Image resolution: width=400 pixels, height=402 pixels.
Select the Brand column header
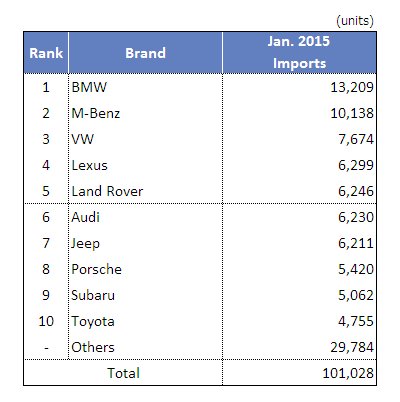click(x=145, y=53)
